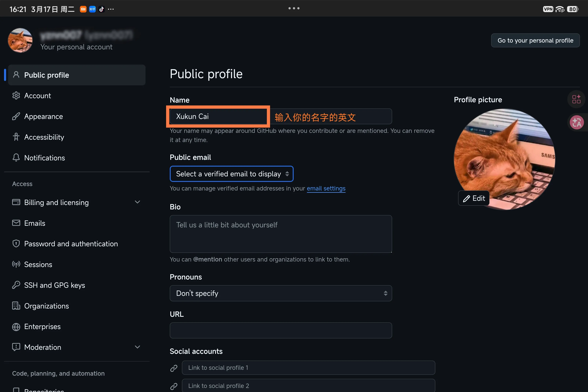Open Notifications settings
The height and width of the screenshot is (392, 588).
(x=44, y=158)
